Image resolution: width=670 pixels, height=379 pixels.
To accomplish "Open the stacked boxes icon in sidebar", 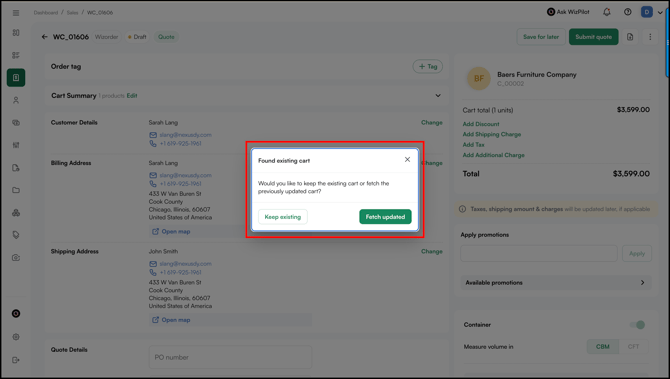I will 16,213.
